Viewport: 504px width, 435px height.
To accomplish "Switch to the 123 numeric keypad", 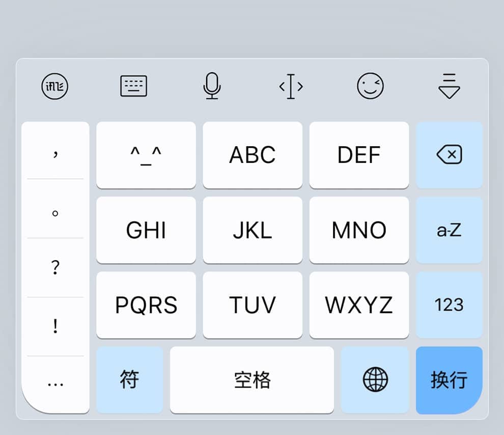I will coord(449,305).
